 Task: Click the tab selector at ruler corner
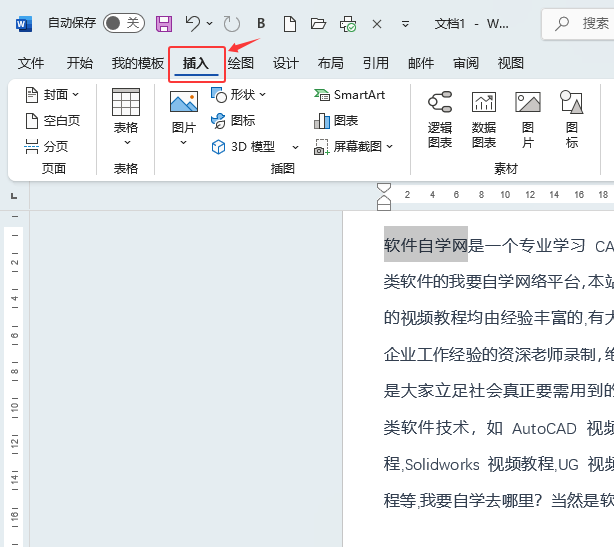click(14, 195)
